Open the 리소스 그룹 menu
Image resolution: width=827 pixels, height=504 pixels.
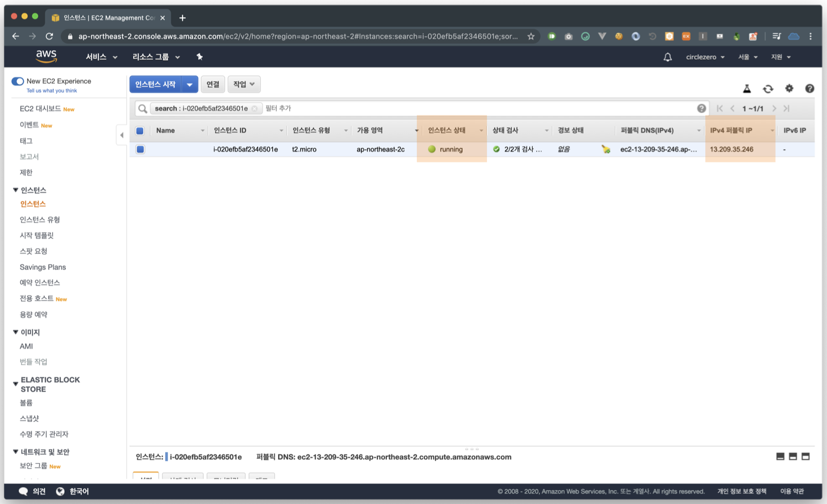tap(156, 57)
